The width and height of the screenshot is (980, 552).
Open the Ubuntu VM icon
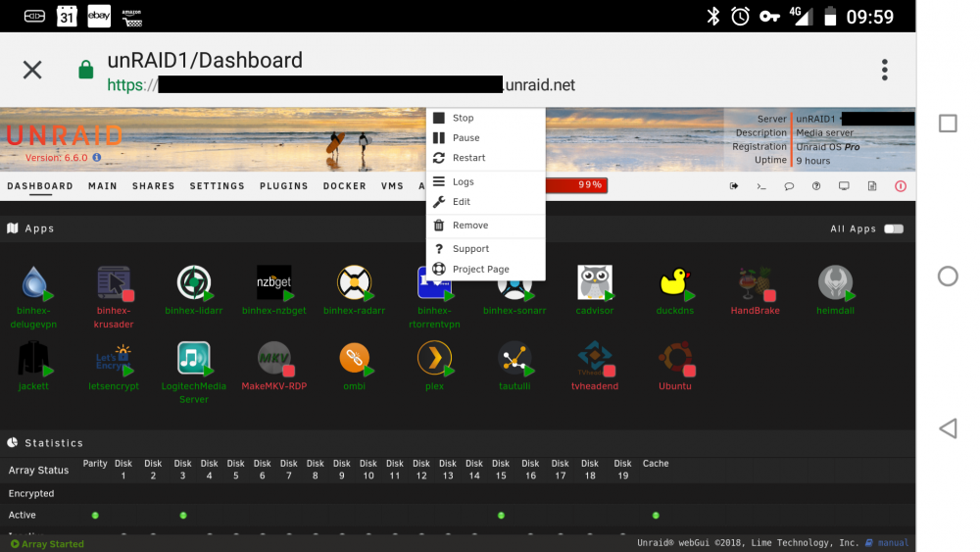675,358
